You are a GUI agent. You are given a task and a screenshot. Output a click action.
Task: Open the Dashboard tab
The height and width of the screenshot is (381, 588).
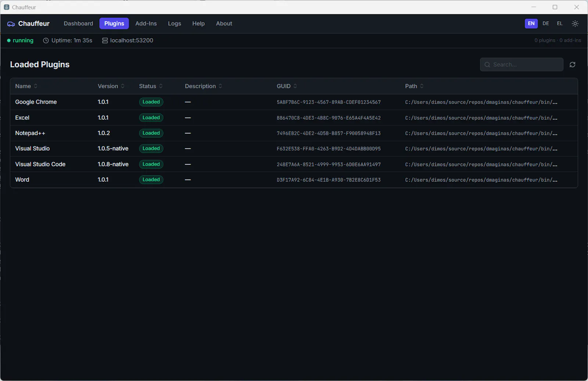click(78, 23)
